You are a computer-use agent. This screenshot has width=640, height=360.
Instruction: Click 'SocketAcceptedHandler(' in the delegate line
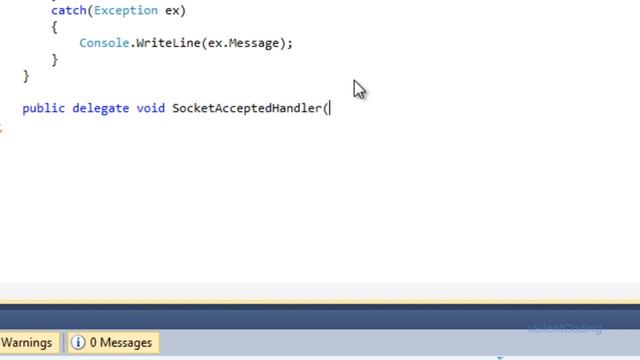click(250, 108)
